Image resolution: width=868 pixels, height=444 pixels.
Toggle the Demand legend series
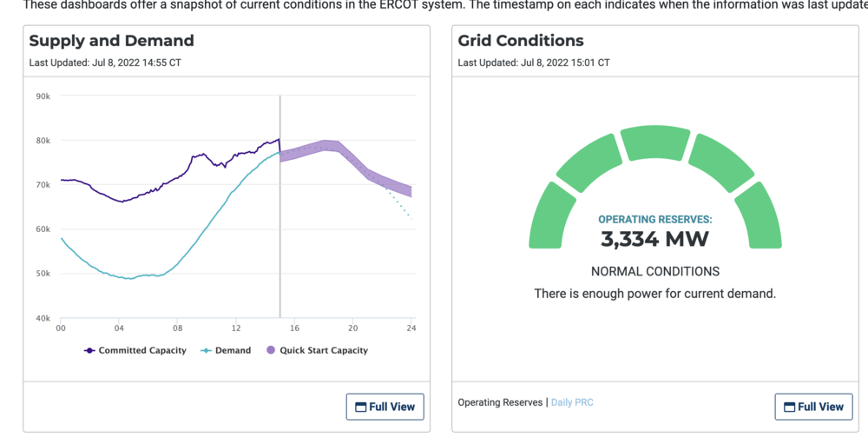(226, 350)
